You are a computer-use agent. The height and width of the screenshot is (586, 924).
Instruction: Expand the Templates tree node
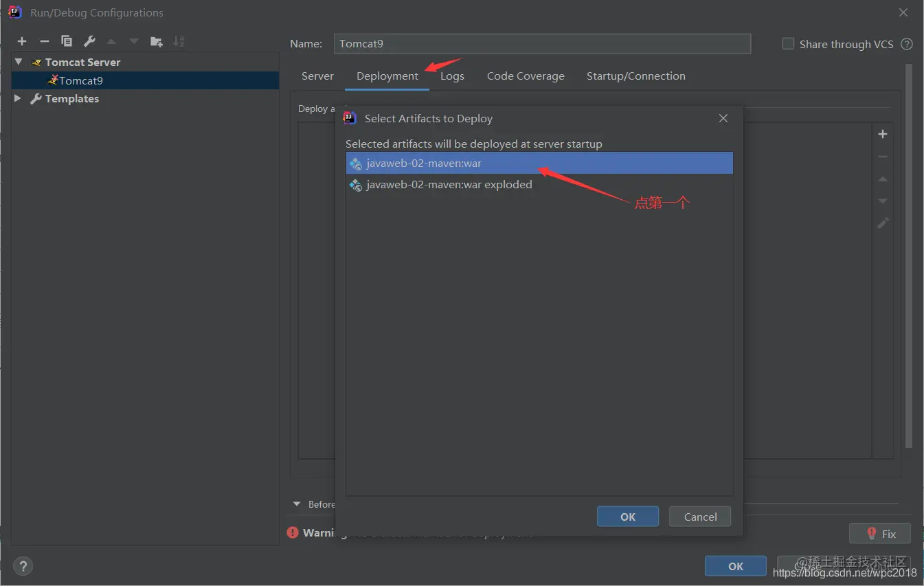18,98
